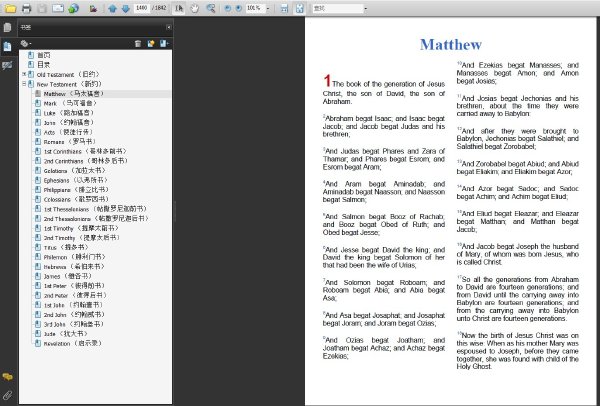Click the page number field showing 1400

tap(142, 8)
